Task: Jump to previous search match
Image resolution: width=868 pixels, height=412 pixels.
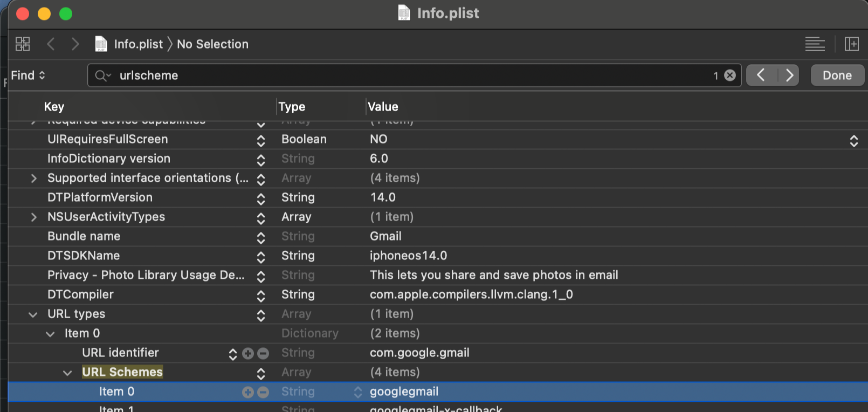Action: [x=761, y=75]
